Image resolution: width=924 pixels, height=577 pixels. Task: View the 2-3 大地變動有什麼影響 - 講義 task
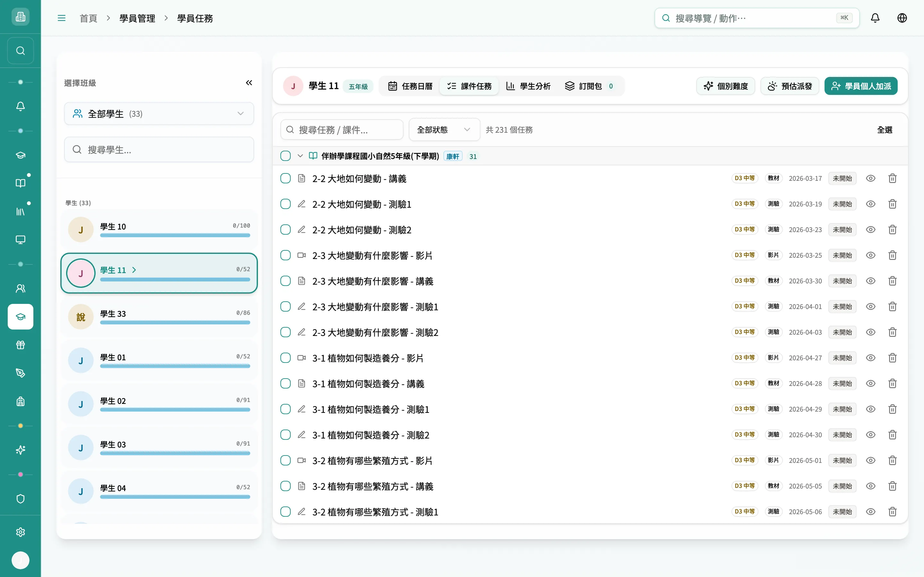point(870,281)
